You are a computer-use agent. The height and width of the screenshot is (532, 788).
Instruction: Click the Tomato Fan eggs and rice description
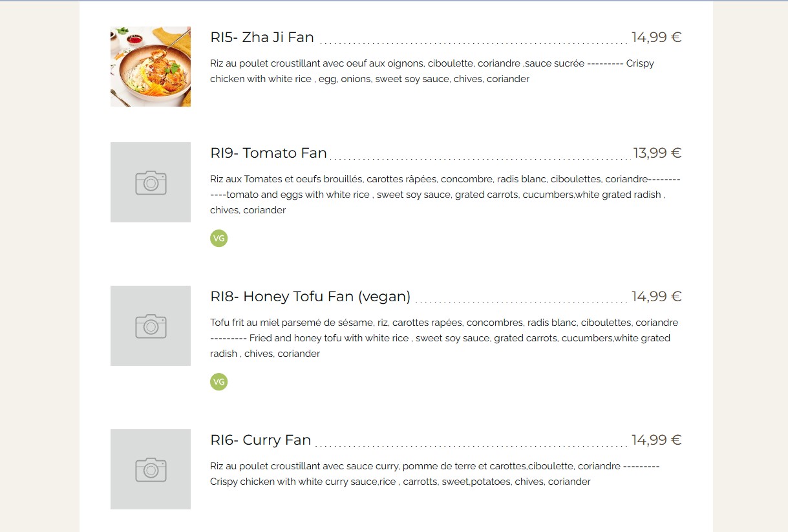click(445, 195)
